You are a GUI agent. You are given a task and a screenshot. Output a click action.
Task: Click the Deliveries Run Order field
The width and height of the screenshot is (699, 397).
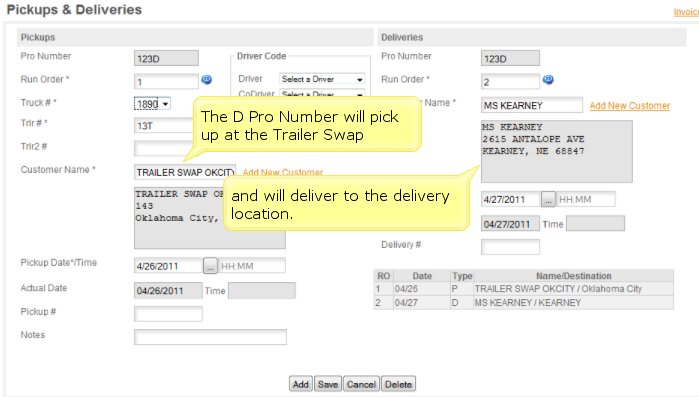coord(510,82)
